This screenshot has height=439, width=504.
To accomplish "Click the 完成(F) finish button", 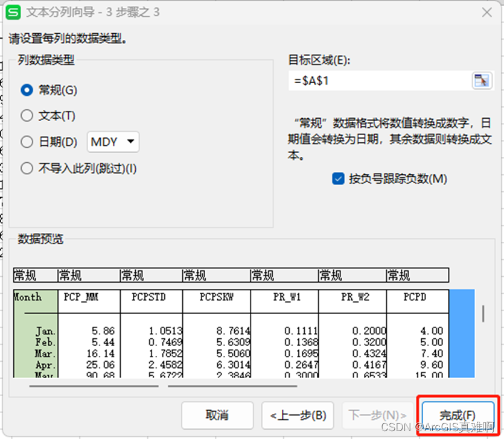I will 458,415.
